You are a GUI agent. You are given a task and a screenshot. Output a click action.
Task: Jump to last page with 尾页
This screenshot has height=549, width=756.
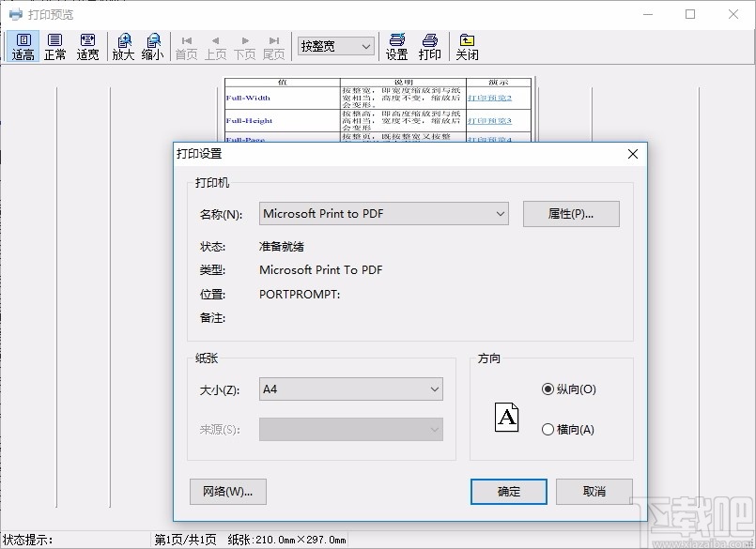[x=273, y=45]
